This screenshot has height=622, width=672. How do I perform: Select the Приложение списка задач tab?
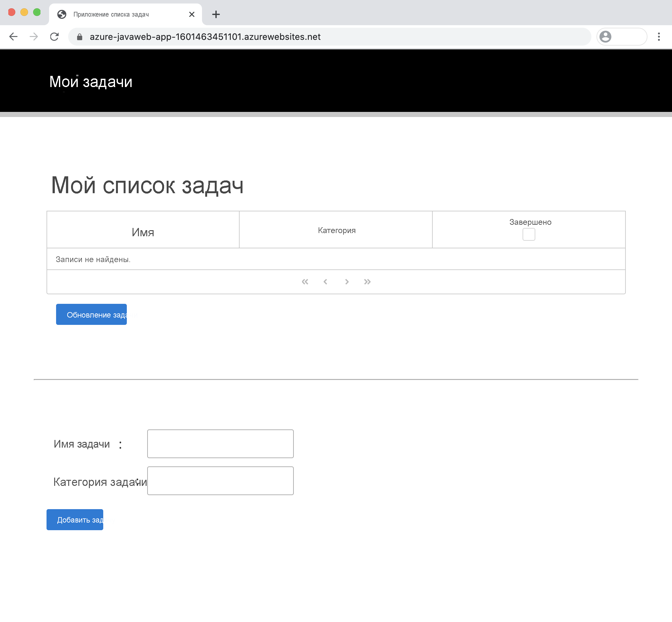(126, 14)
